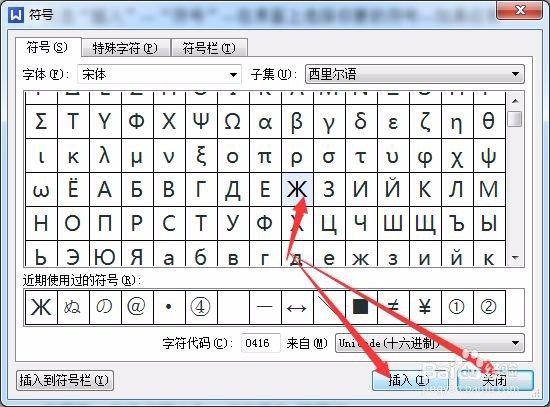Select the ζ zeta cell
The height and width of the screenshot is (407, 550).
point(425,121)
